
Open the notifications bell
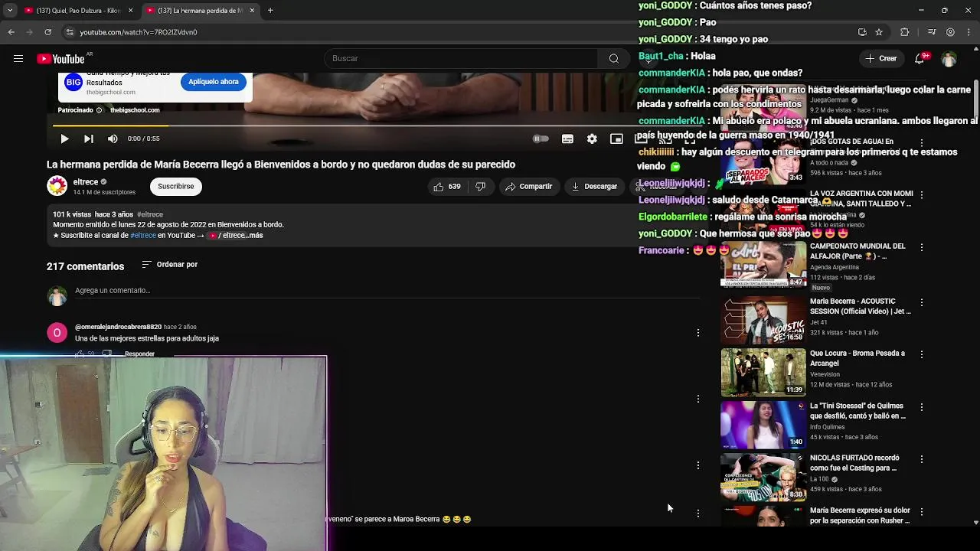[x=920, y=59]
